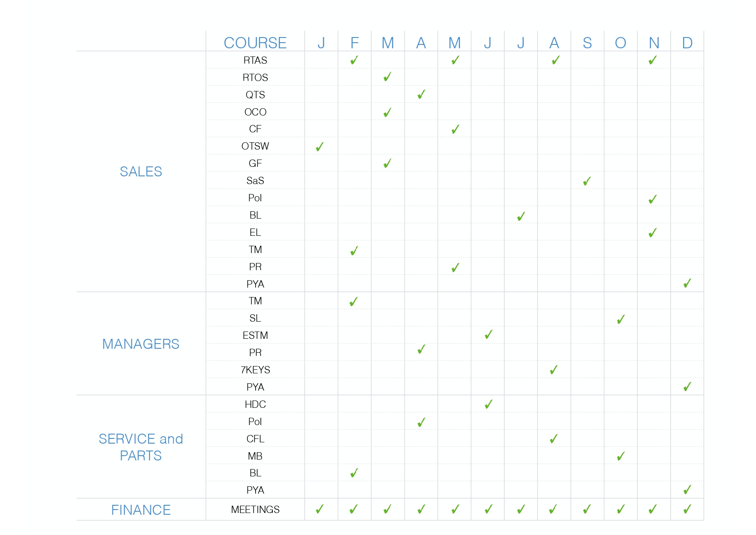Select the GF row checkmark
This screenshot has height=535, width=756.
click(x=387, y=163)
